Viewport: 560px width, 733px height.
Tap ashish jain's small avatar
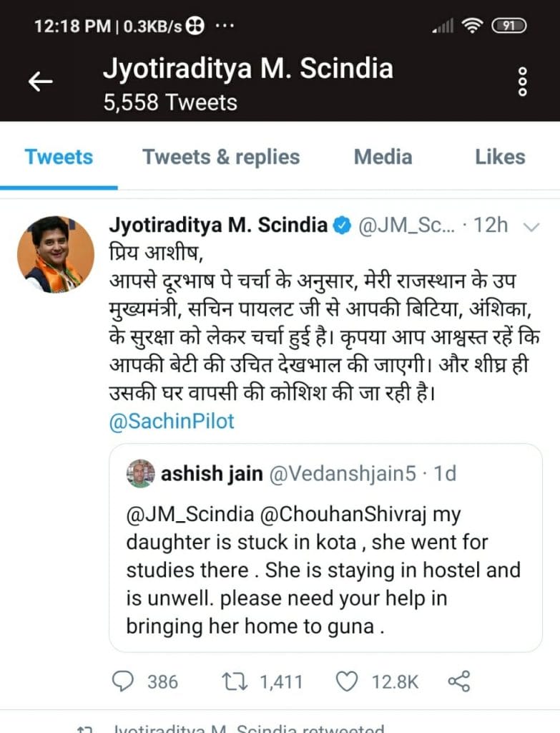coord(141,474)
